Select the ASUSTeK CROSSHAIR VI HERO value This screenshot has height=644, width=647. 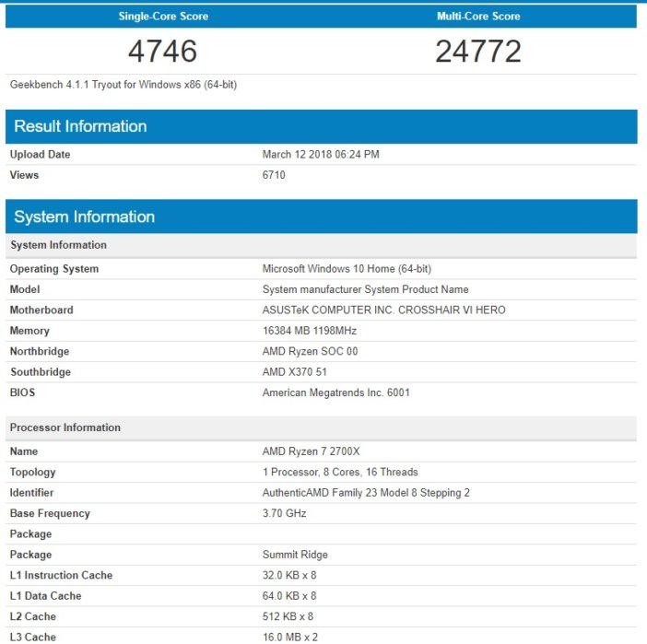[x=383, y=310]
